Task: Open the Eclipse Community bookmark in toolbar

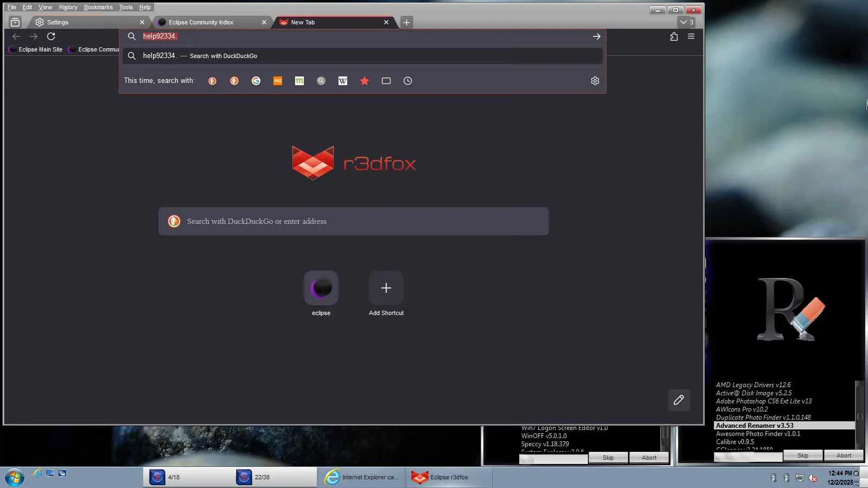Action: (x=93, y=49)
